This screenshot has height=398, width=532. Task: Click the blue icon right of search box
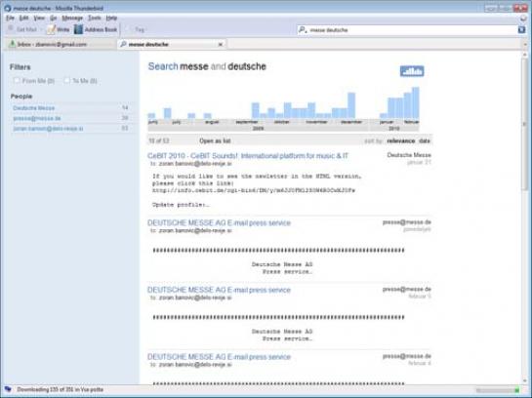(x=521, y=30)
